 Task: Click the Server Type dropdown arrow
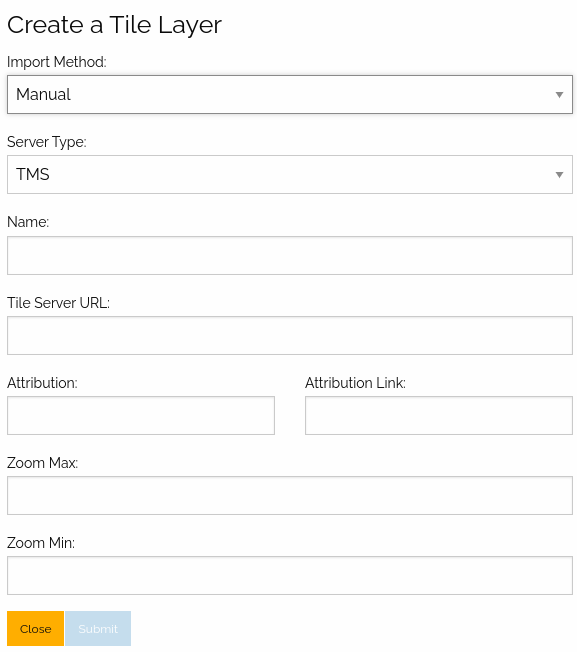(x=559, y=175)
